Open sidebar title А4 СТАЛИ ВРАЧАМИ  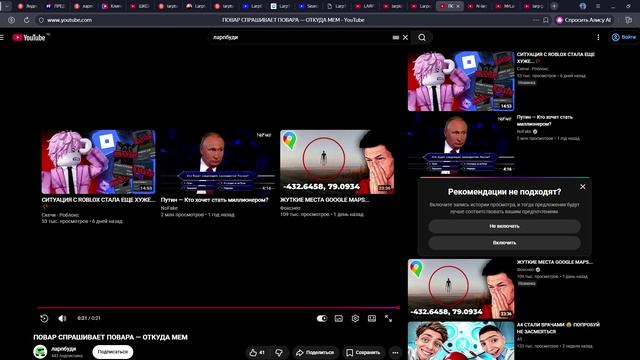click(558, 328)
